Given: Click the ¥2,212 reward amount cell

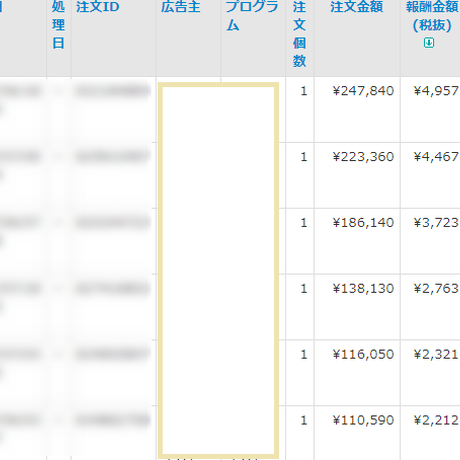Looking at the screenshot, I should [x=436, y=420].
